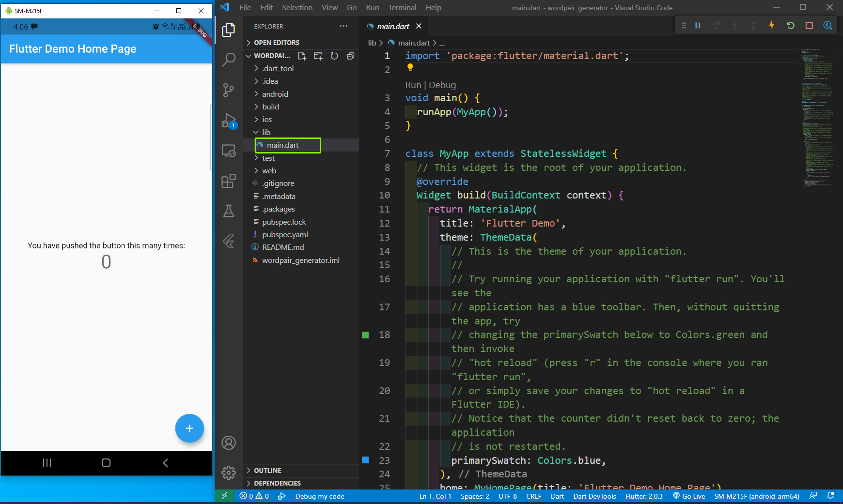Screen dimensions: 843x504
Task: Open the Go menu
Action: [352, 8]
